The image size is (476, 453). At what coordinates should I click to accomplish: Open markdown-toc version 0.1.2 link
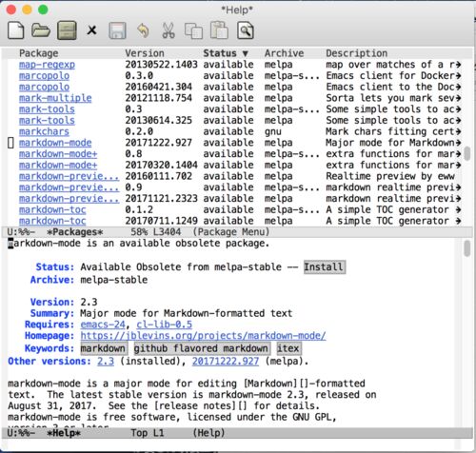52,209
